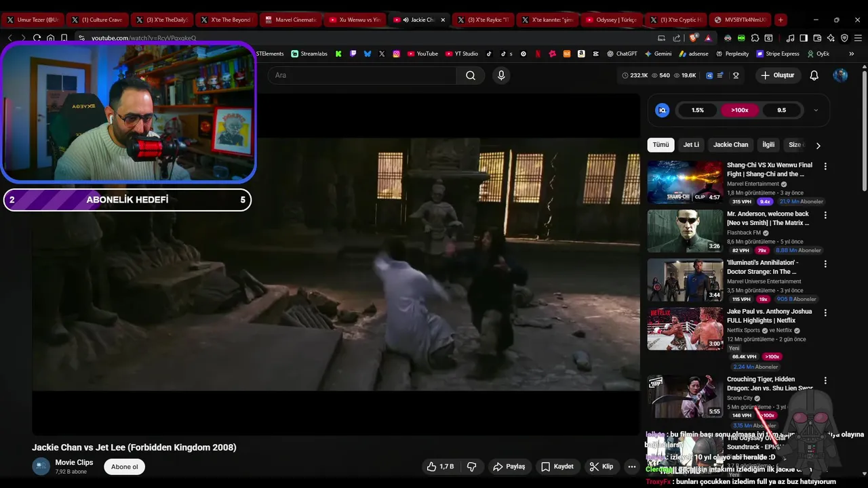Open Illuminati's Annihilation video title
Viewport: 868px width, 488px height.
(762, 267)
